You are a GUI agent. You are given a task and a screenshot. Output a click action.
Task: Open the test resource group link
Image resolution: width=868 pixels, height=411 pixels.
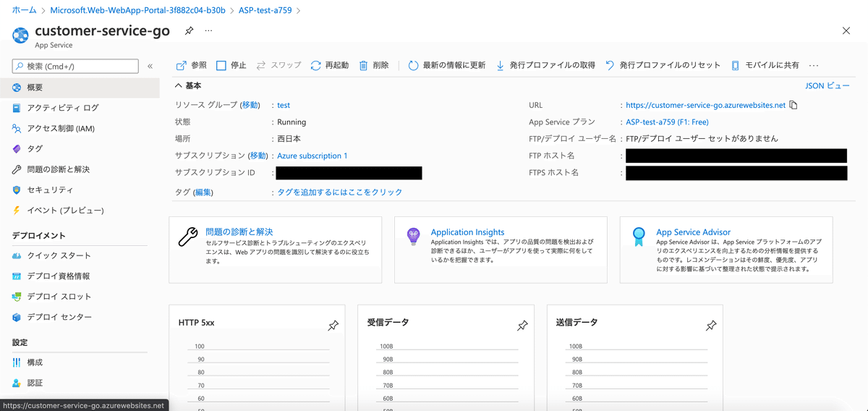click(x=284, y=105)
